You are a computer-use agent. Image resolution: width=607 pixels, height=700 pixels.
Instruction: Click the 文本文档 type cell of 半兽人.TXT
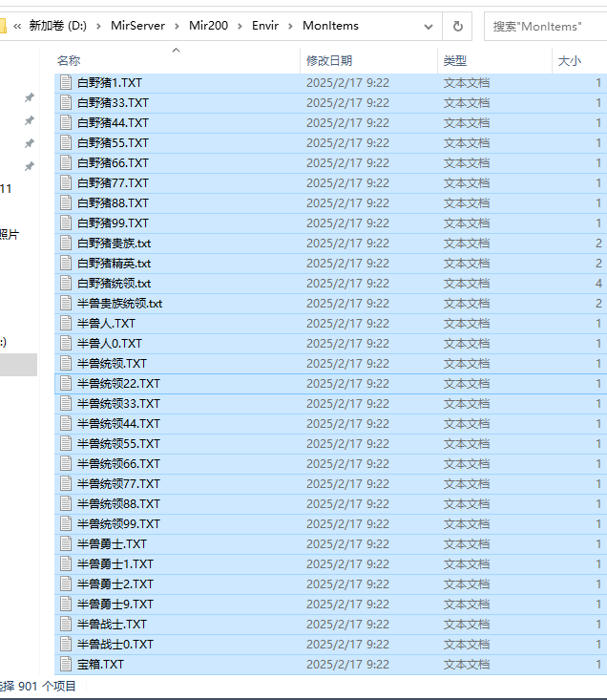coord(466,323)
